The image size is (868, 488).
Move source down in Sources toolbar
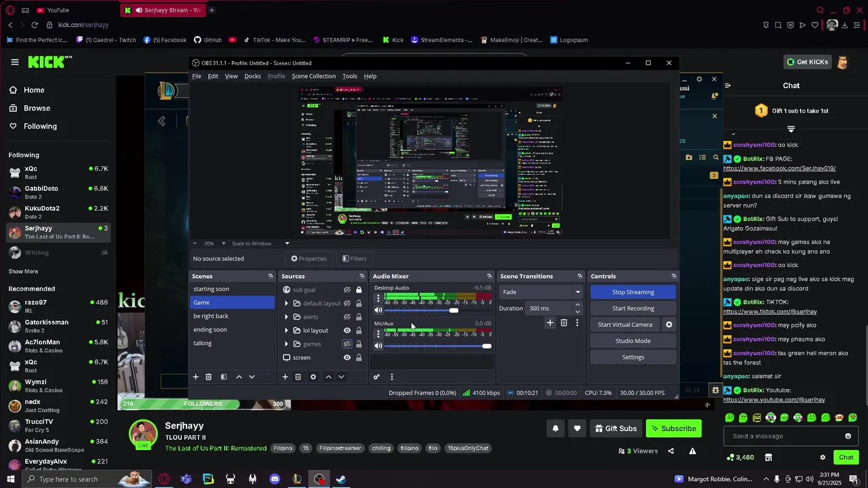[x=341, y=377]
